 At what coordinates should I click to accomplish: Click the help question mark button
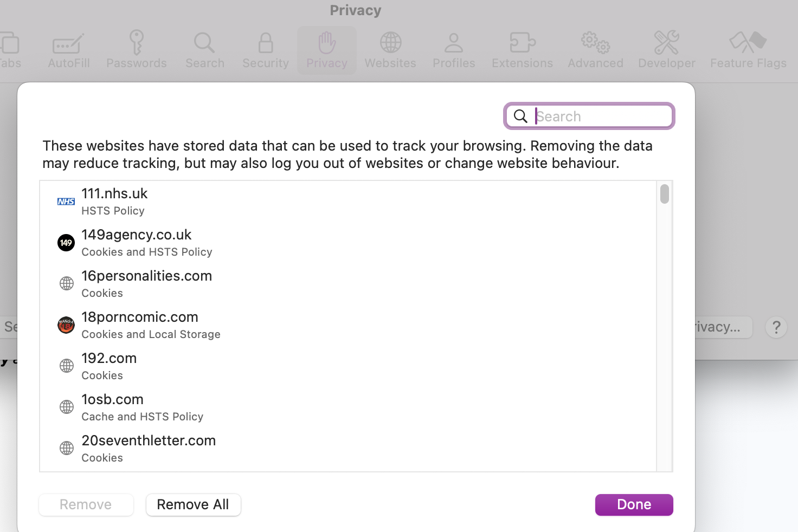point(776,327)
